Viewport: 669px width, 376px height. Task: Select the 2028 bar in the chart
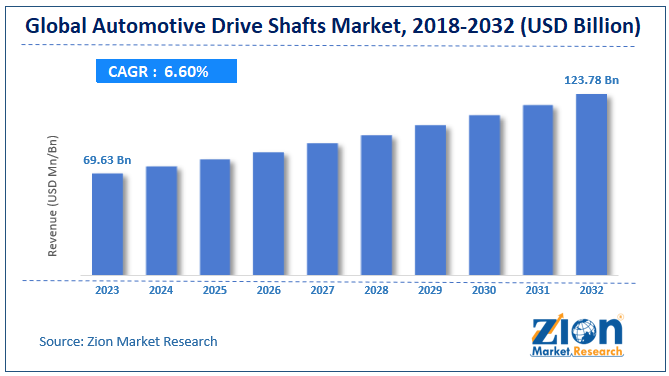pyautogui.click(x=376, y=205)
